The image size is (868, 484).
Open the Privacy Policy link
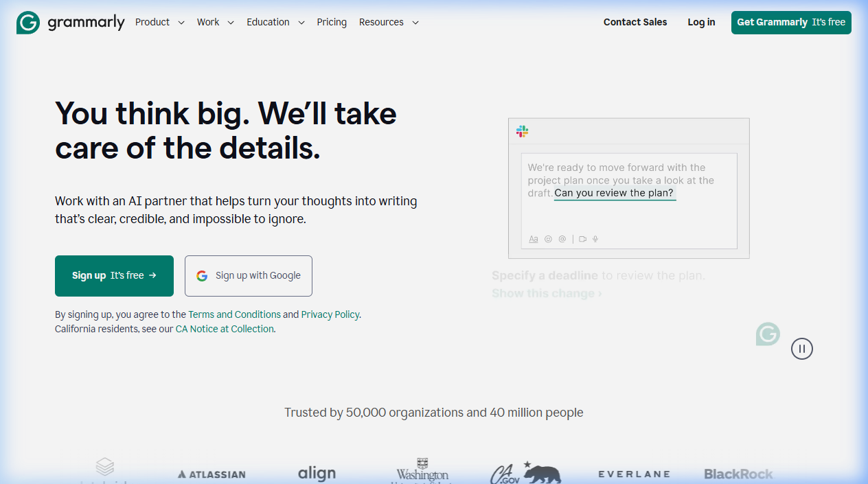[330, 314]
